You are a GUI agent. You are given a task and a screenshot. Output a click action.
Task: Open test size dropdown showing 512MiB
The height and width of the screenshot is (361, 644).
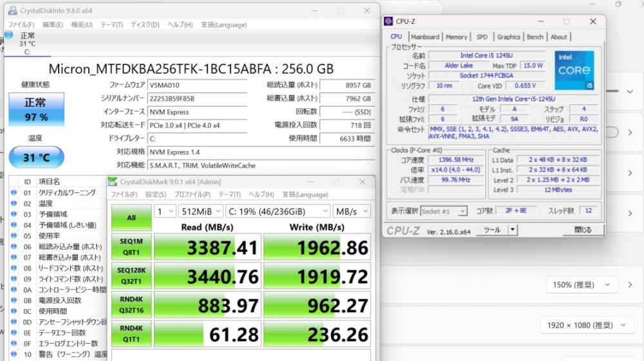tap(201, 212)
